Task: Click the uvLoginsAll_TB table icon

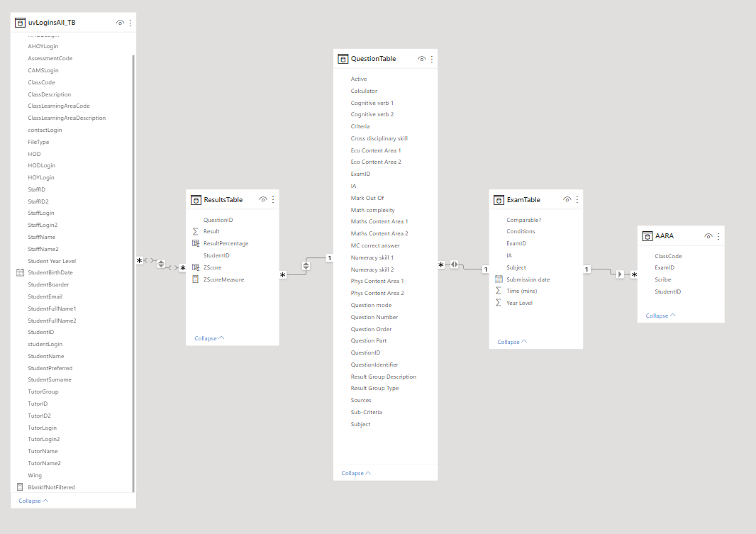Action: (x=21, y=23)
